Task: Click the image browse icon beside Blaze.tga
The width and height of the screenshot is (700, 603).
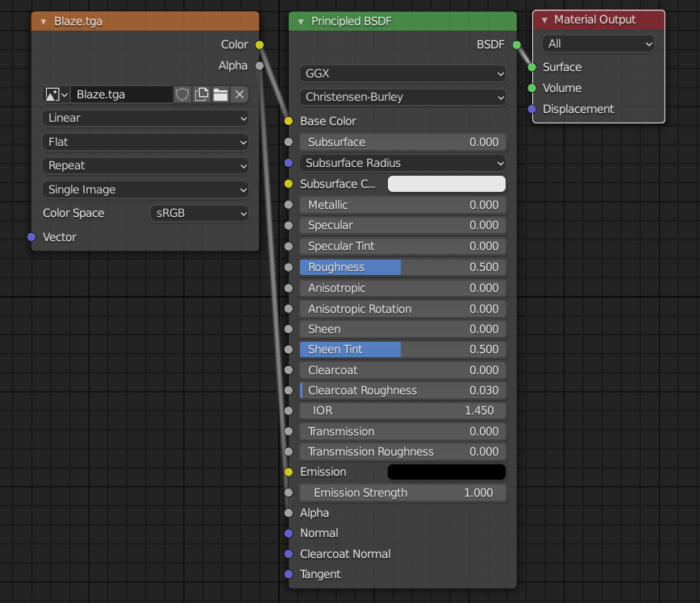Action: 56,94
